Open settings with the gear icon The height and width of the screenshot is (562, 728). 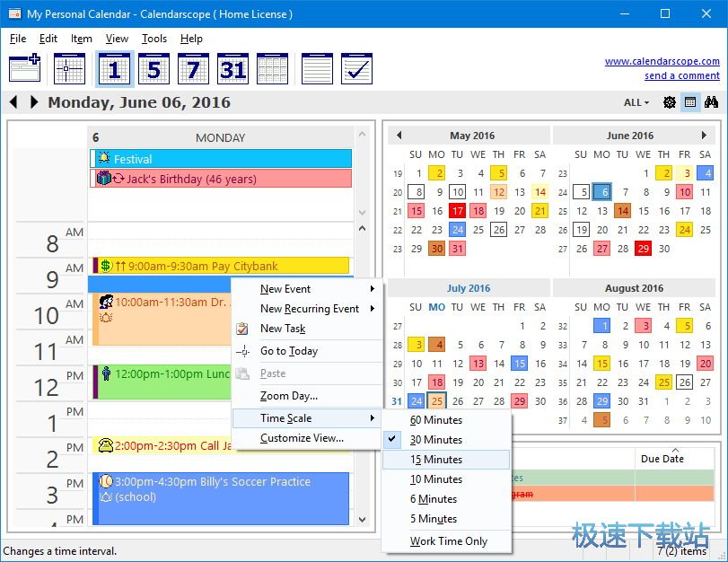pyautogui.click(x=669, y=102)
